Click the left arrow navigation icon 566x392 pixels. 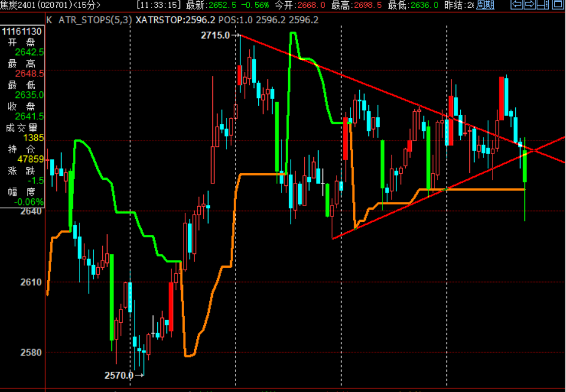pyautogui.click(x=517, y=5)
